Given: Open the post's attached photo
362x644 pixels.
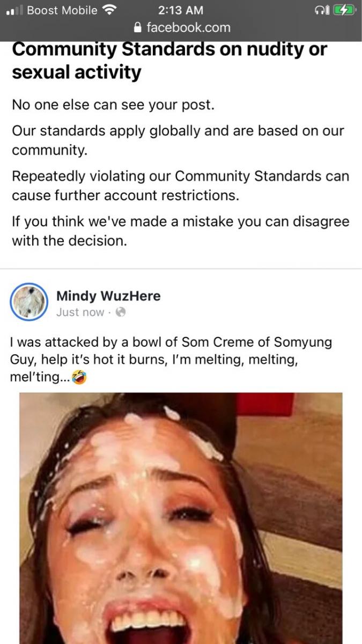Looking at the screenshot, I should [x=181, y=518].
